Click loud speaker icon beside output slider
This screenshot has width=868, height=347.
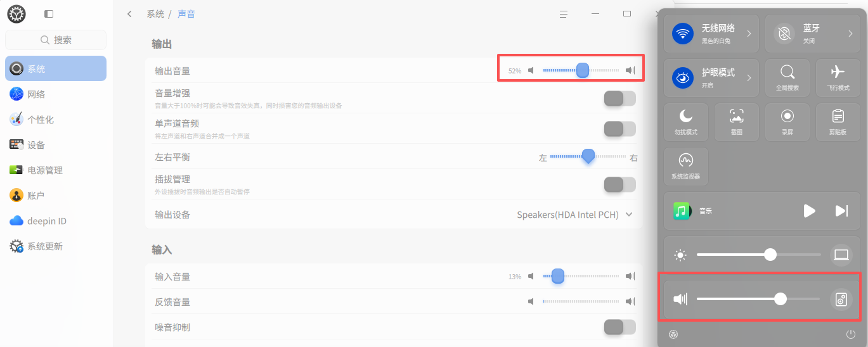coord(630,71)
